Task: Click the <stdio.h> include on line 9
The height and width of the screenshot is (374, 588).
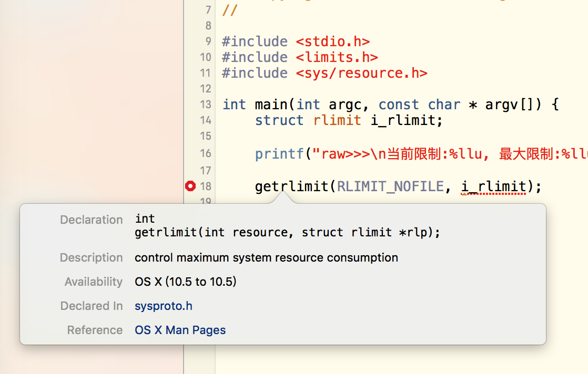Action: 332,41
